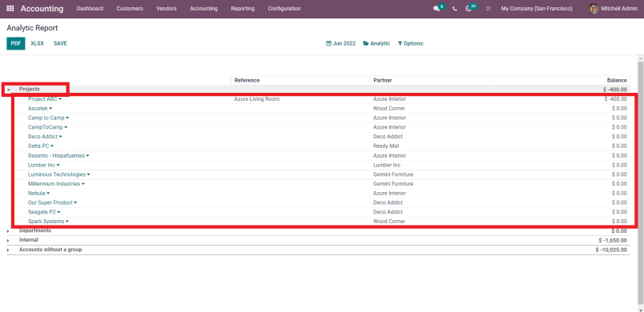Open the activities clock icon
Image resolution: width=644 pixels, height=312 pixels.
pyautogui.click(x=469, y=9)
